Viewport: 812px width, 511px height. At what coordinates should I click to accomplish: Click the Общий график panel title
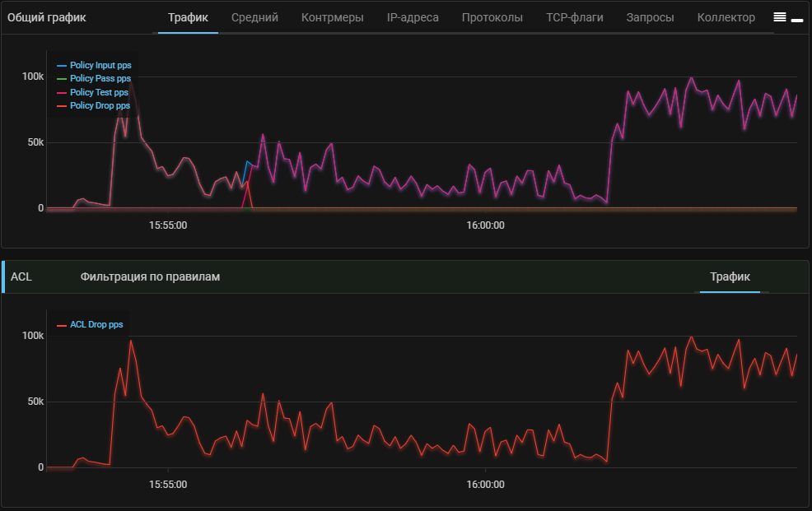[x=46, y=17]
